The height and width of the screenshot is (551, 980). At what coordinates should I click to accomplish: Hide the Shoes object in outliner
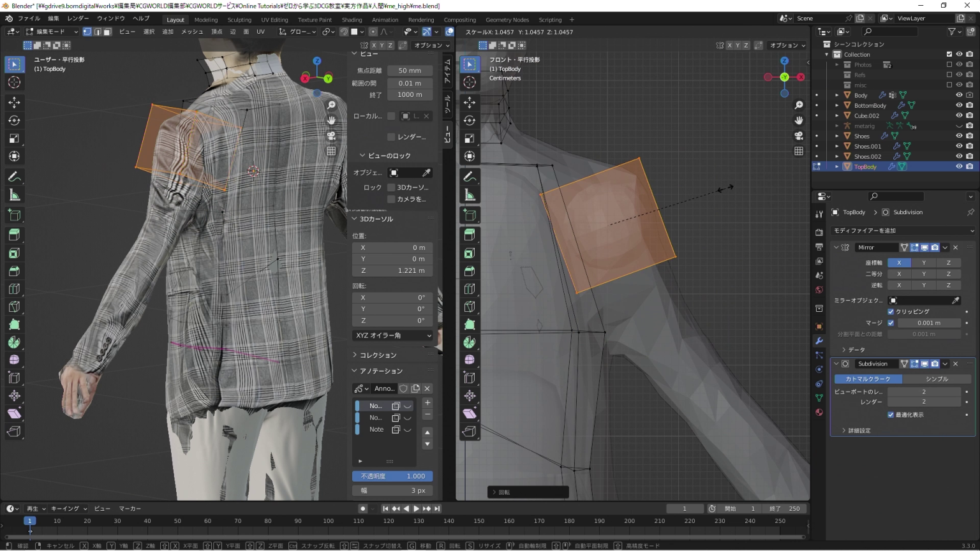(x=958, y=136)
